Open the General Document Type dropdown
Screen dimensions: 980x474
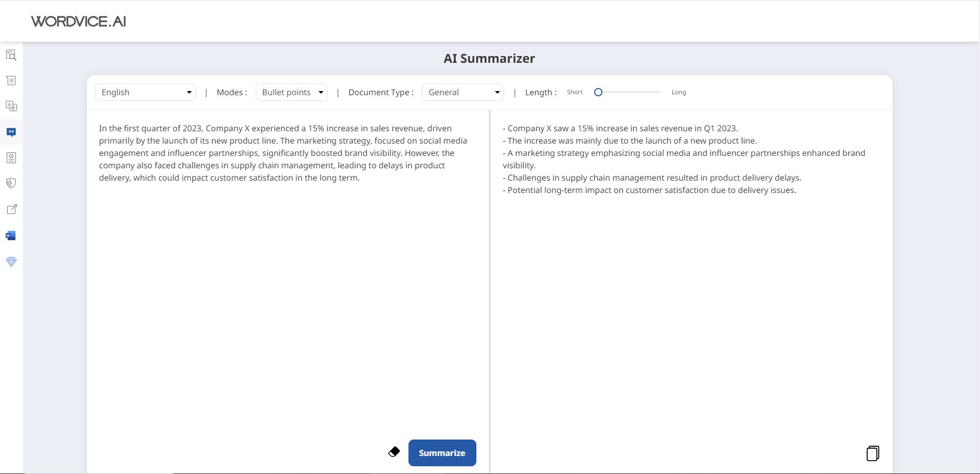pos(462,92)
